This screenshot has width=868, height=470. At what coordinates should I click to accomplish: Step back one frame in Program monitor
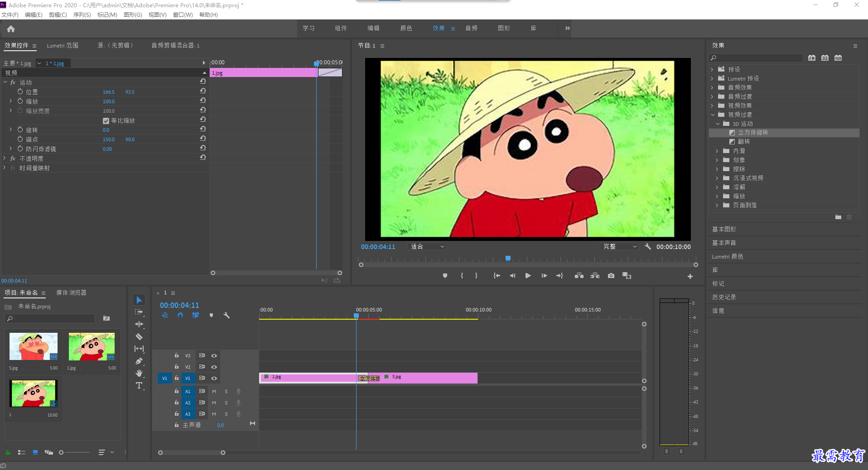point(512,275)
